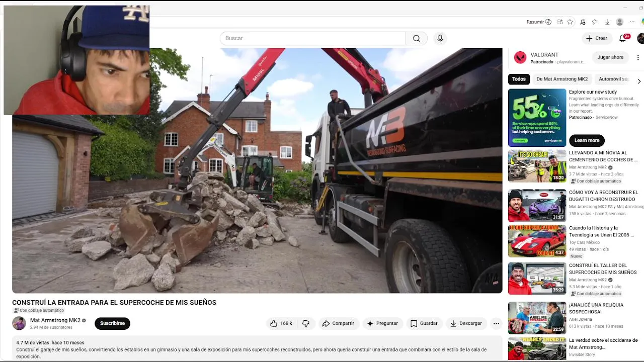644x362 pixels.
Task: Click the Resumir button in address bar
Action: pos(539,22)
